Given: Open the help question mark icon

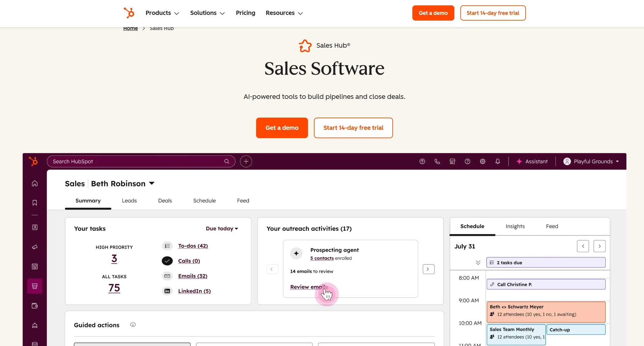Looking at the screenshot, I should point(467,161).
